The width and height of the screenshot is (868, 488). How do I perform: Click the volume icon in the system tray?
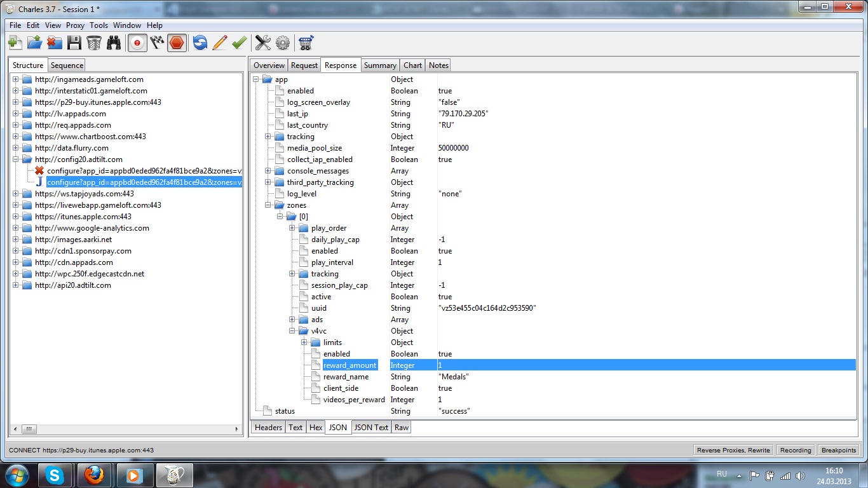pos(801,475)
